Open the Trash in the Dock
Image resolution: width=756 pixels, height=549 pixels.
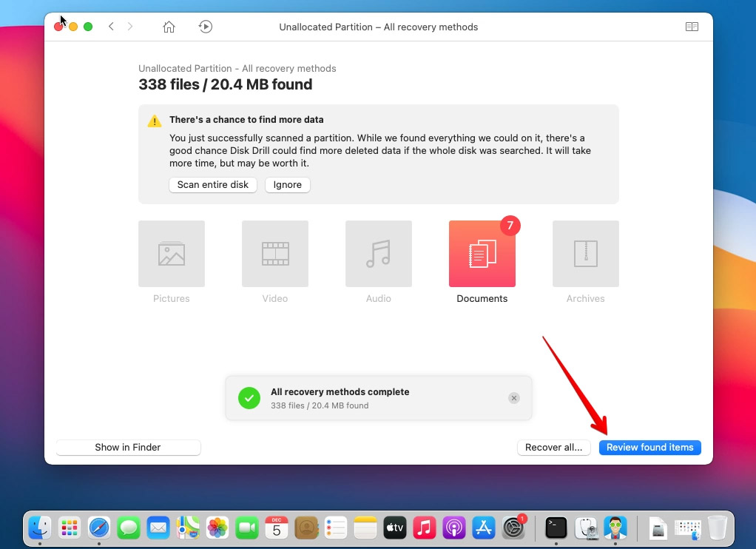pyautogui.click(x=718, y=528)
